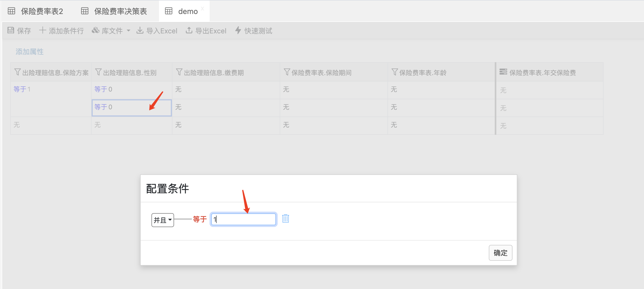Click the export Excel upload icon

click(189, 30)
